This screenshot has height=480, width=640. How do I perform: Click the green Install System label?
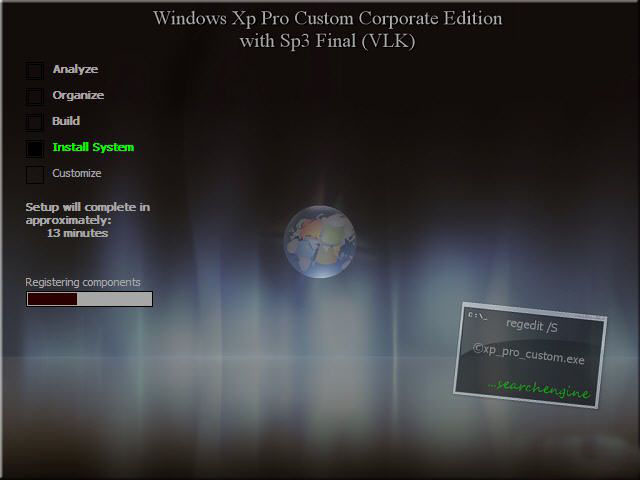pos(93,147)
